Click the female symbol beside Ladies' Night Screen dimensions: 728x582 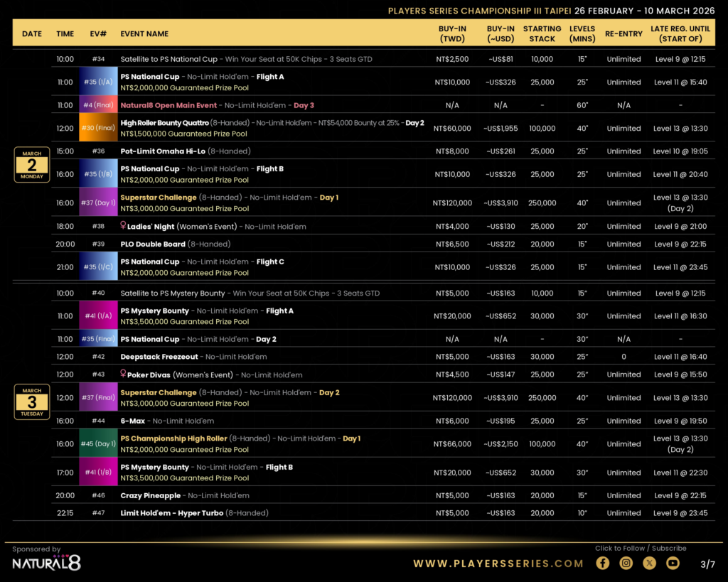pos(123,227)
